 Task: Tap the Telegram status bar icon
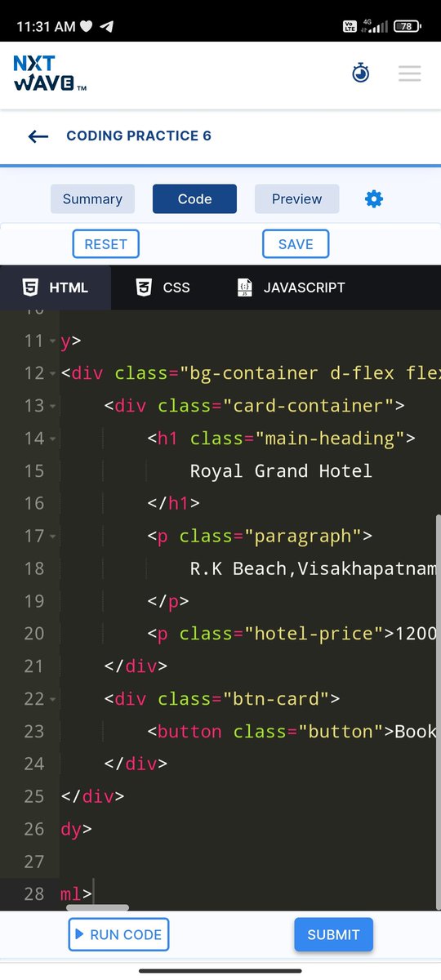coord(107,26)
